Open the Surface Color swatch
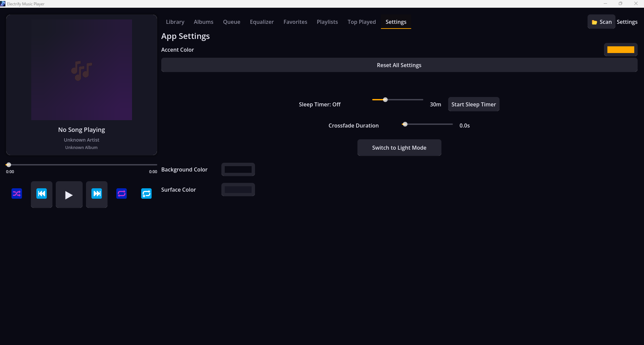Screen dimensions: 644x345 pyautogui.click(x=238, y=190)
